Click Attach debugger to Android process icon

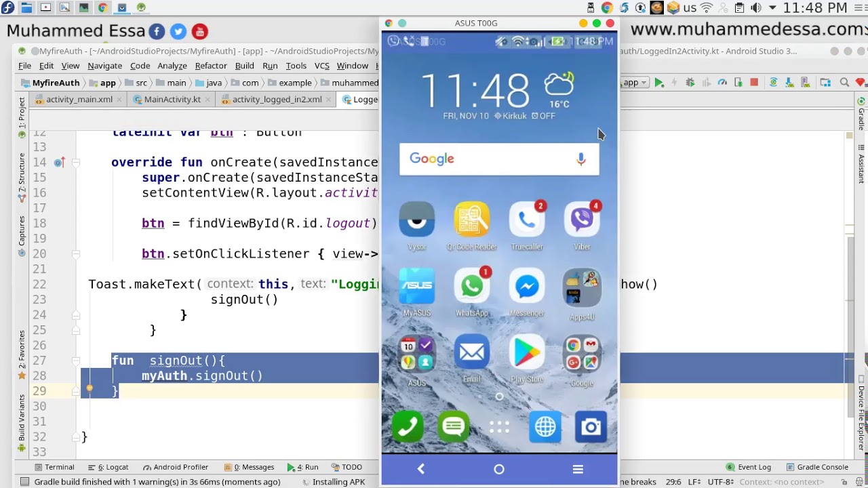click(x=738, y=83)
